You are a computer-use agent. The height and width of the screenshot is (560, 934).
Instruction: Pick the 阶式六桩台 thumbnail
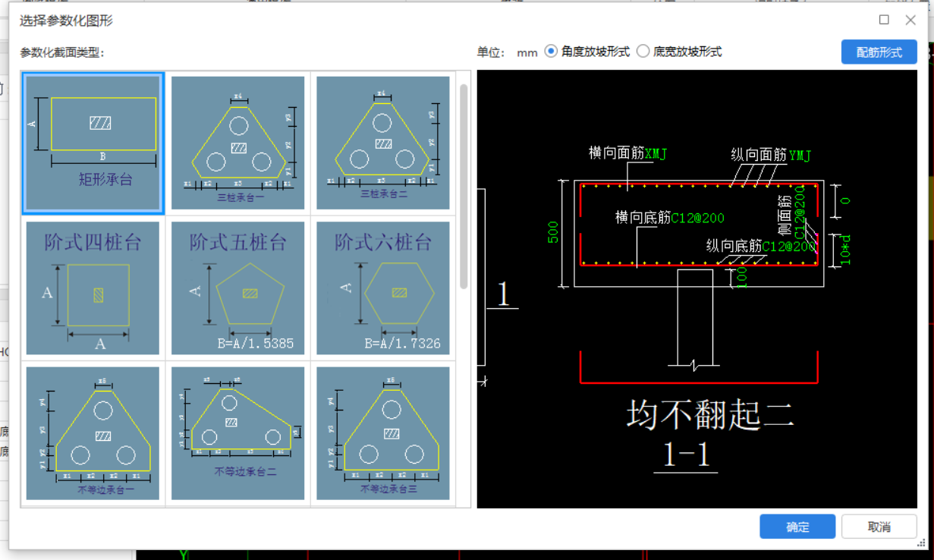[382, 288]
